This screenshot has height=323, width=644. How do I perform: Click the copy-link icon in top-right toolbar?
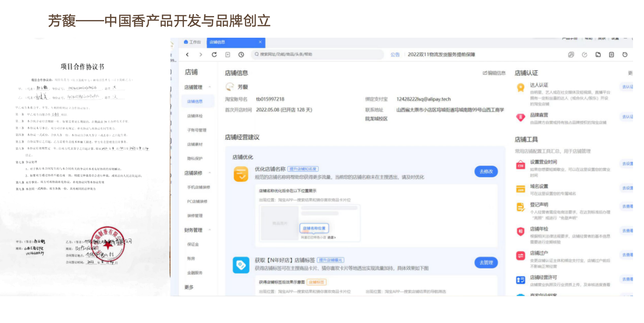tap(571, 55)
